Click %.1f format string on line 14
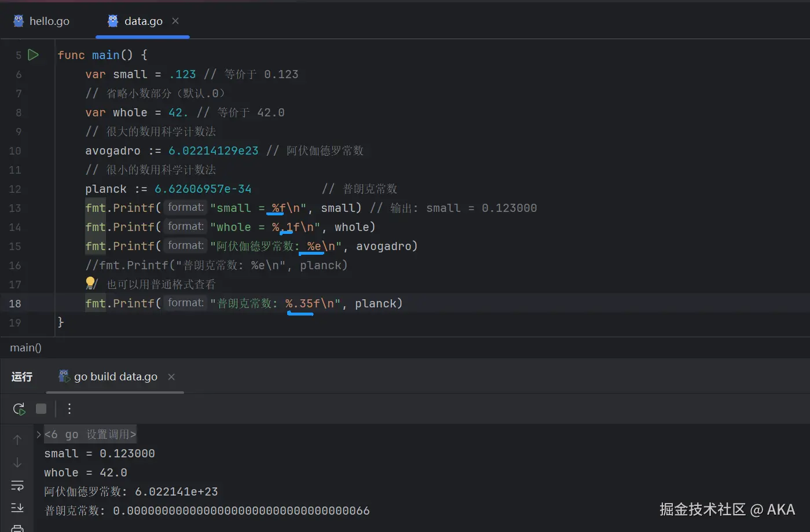810x532 pixels. point(286,227)
